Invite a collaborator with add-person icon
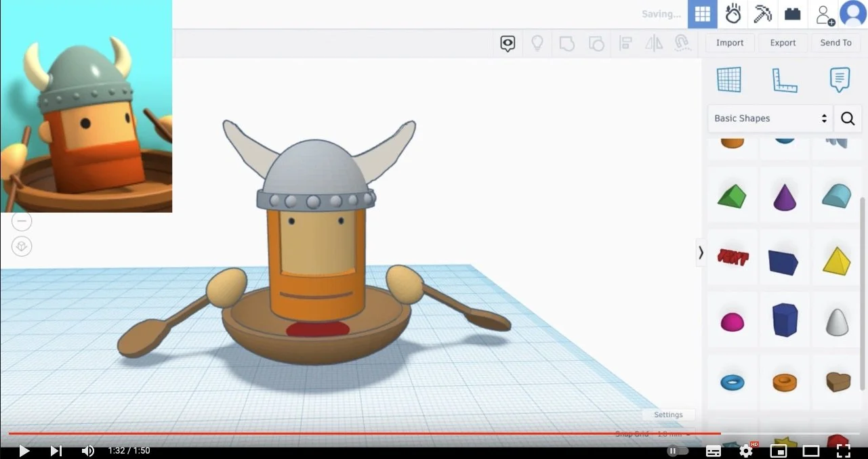868x459 pixels. pyautogui.click(x=825, y=14)
